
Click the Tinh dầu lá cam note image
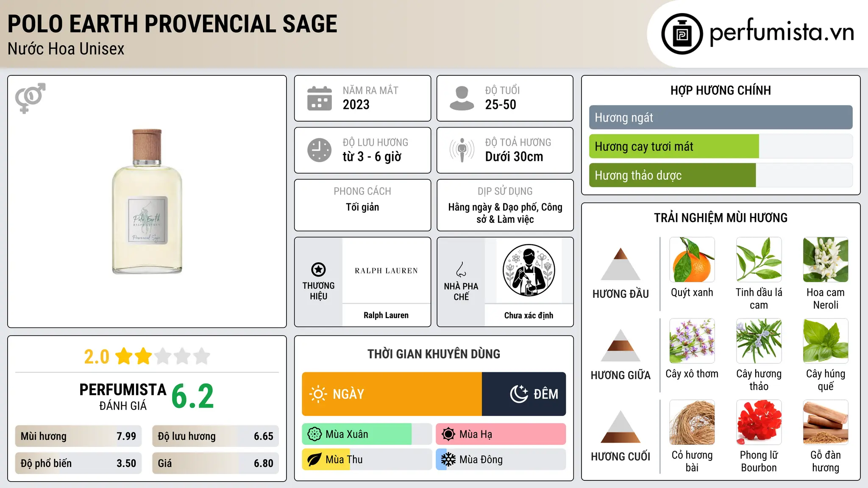(x=759, y=260)
